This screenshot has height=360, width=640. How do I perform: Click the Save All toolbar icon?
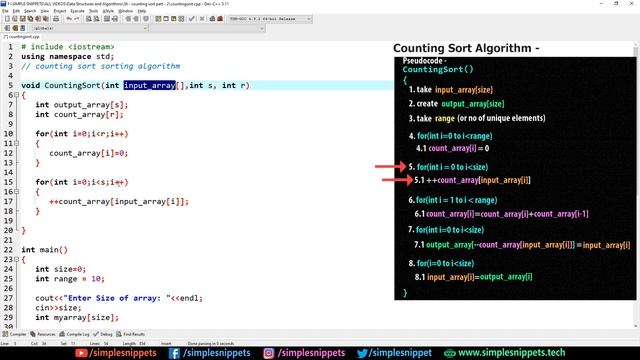coord(30,19)
